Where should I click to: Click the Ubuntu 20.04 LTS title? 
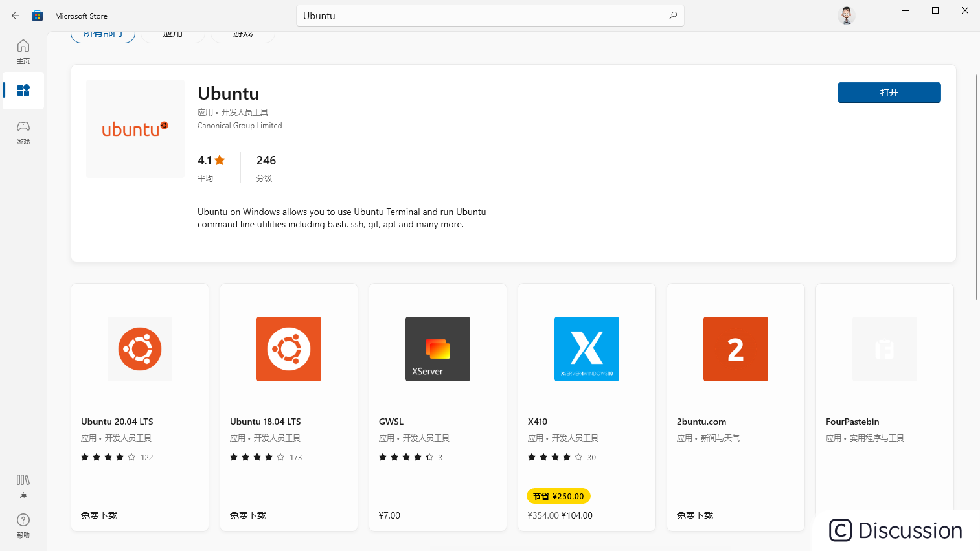pyautogui.click(x=117, y=422)
